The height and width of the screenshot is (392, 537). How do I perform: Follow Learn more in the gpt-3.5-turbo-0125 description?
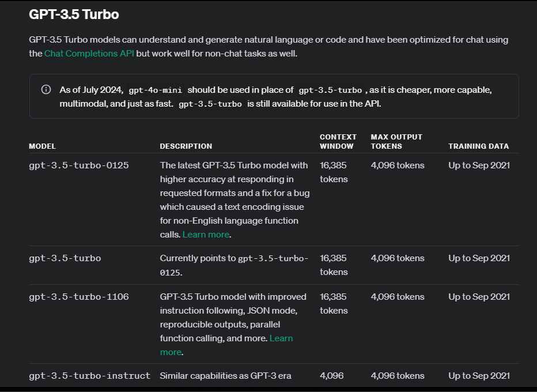[x=206, y=235]
